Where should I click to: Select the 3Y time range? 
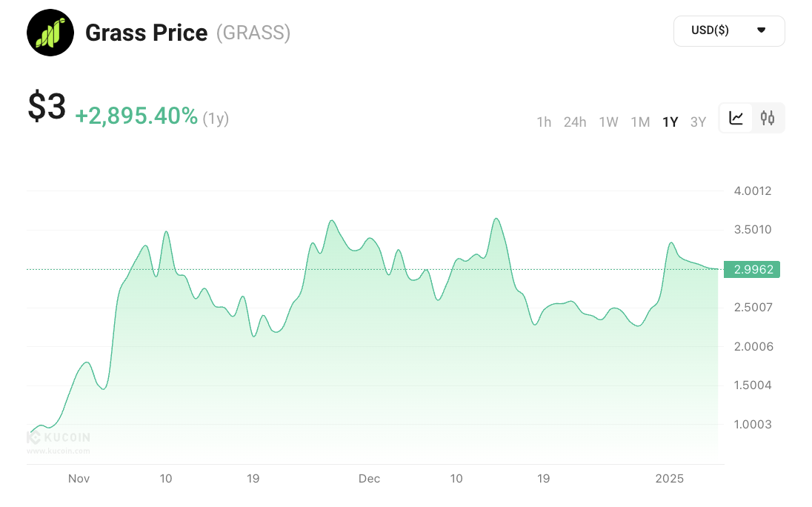point(698,122)
